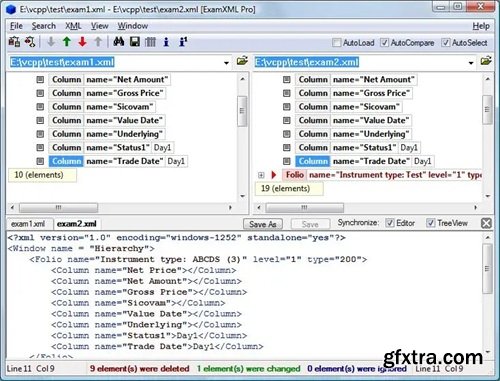Open the Help menu
500x381 pixels.
coord(481,26)
